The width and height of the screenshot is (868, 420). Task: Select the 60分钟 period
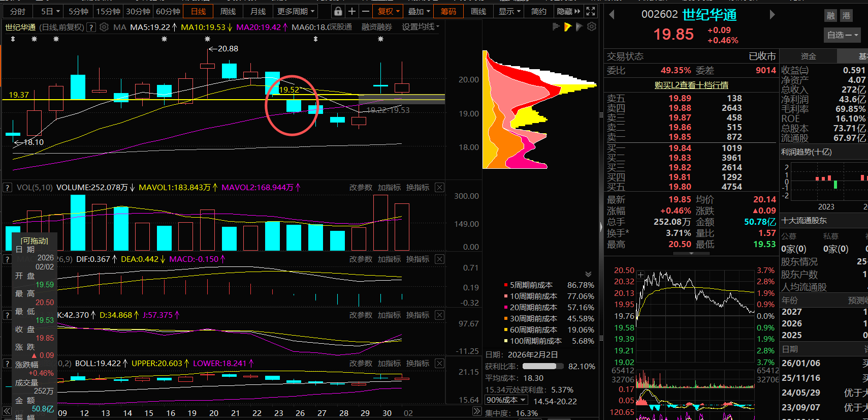click(168, 11)
